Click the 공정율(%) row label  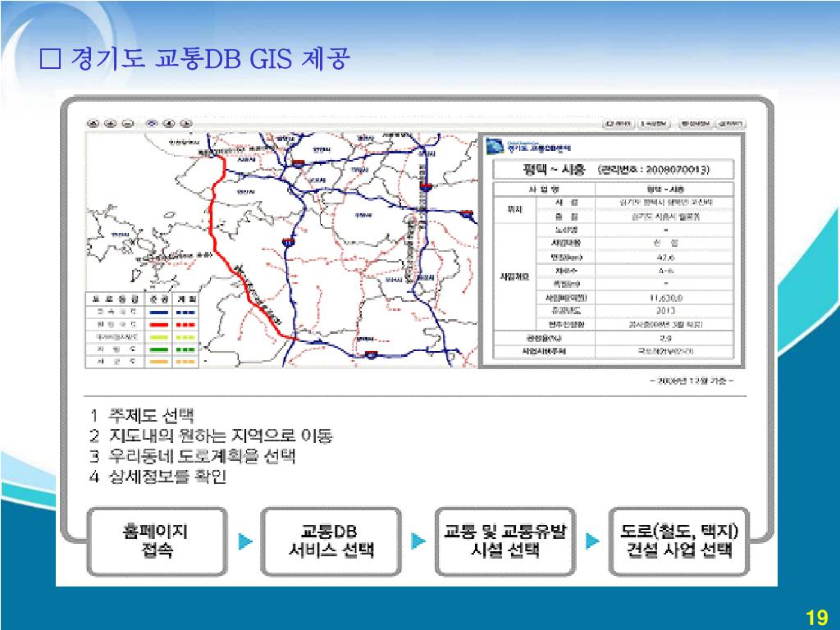[544, 338]
